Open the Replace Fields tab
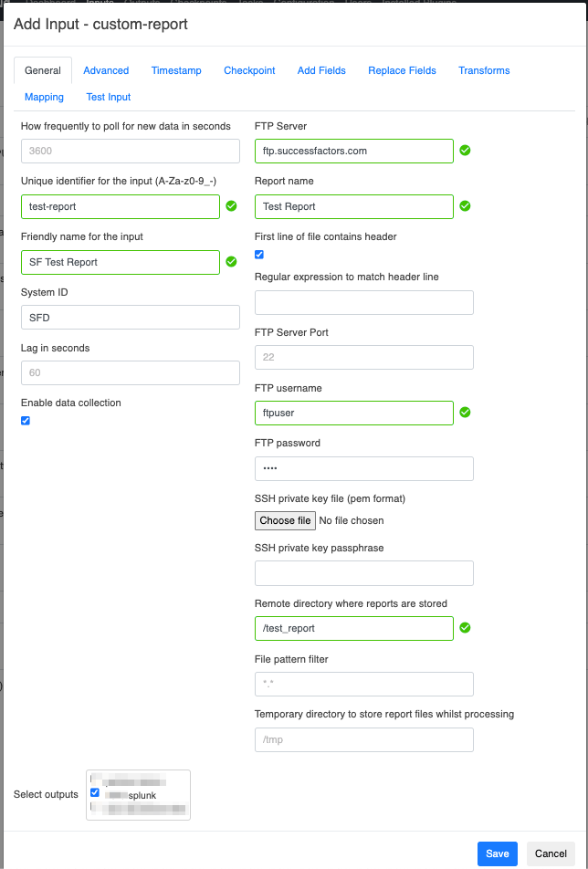588x869 pixels. pos(402,70)
